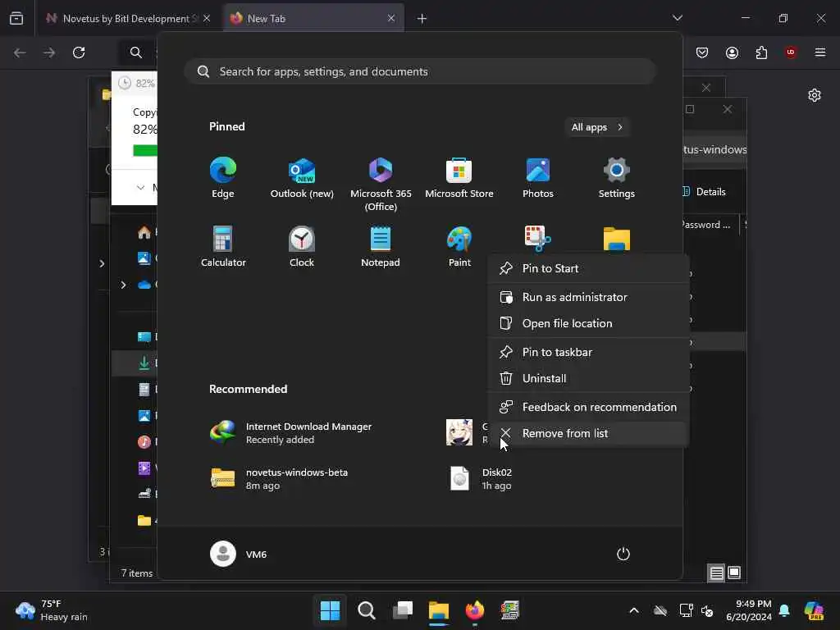Click the All apps button

coord(597,127)
